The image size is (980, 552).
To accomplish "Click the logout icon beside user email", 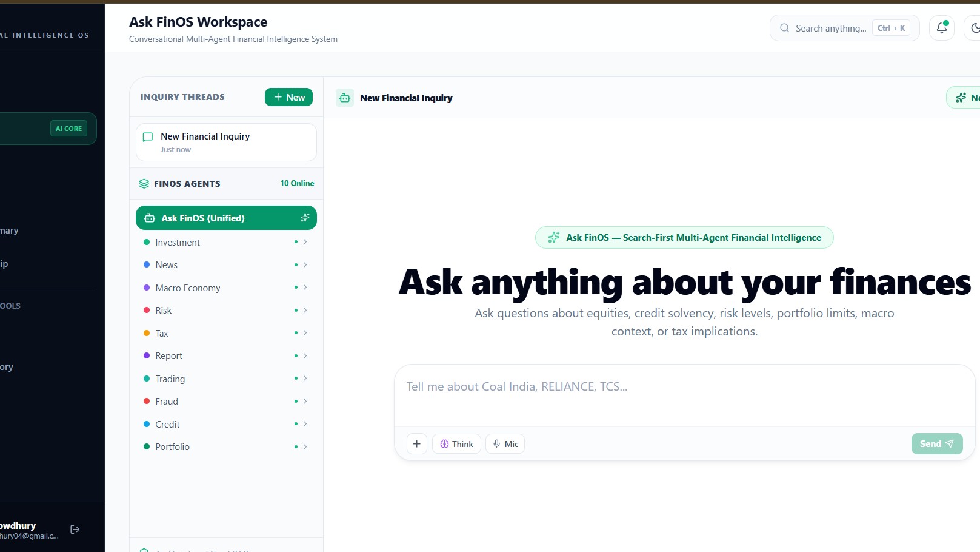I will (75, 530).
